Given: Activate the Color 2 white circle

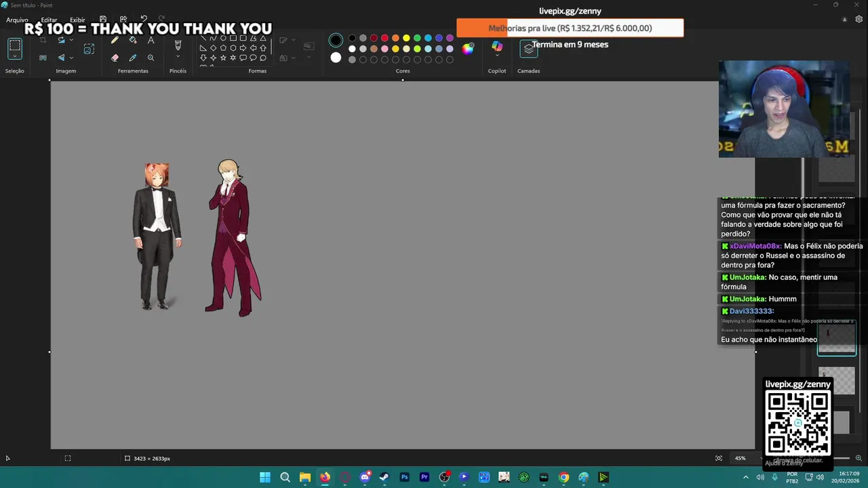Looking at the screenshot, I should 336,58.
